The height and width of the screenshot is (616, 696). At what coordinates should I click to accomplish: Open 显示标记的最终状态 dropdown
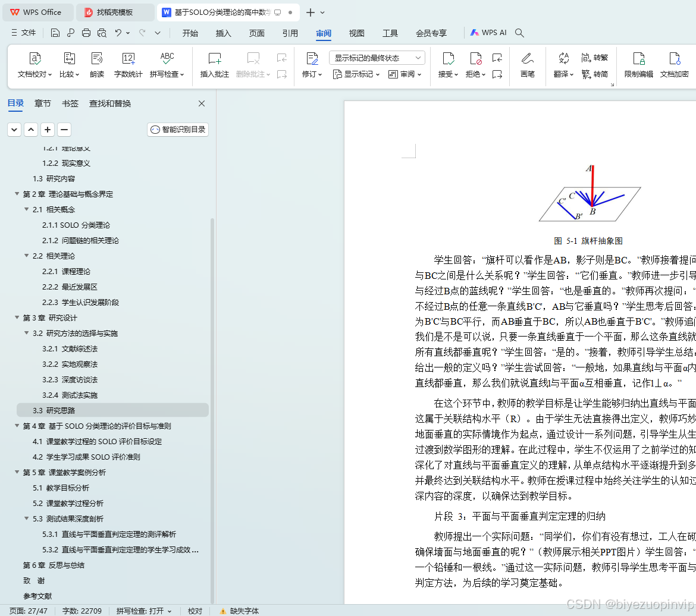click(377, 58)
